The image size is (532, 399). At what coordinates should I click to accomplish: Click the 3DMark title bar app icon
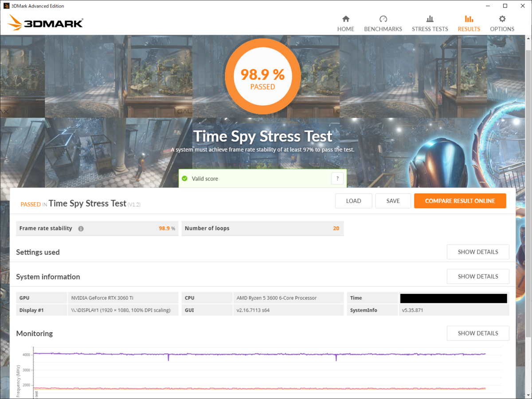coord(6,6)
